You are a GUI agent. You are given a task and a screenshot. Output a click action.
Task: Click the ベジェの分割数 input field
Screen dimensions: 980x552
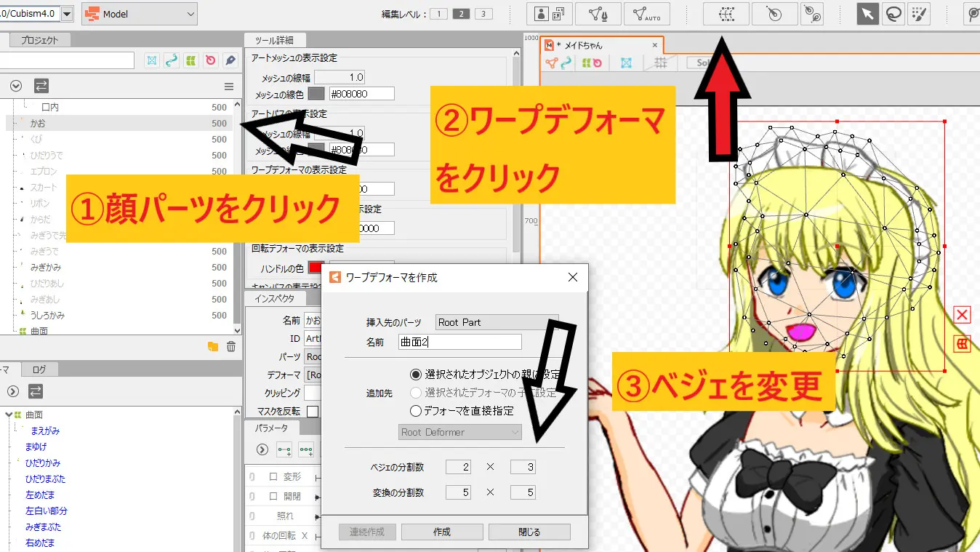point(459,466)
